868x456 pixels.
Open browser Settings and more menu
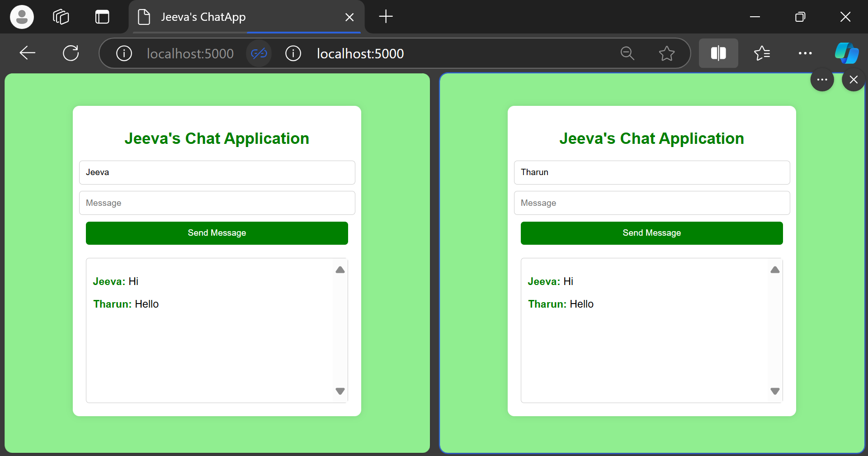tap(805, 53)
